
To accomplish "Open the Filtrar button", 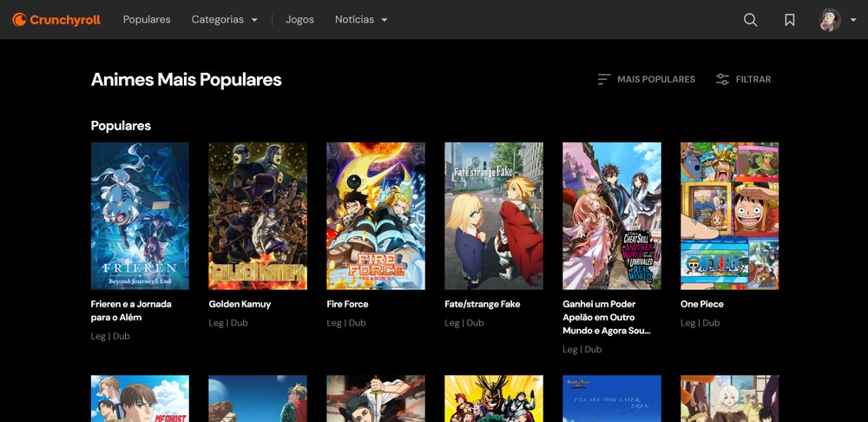I will (x=744, y=79).
